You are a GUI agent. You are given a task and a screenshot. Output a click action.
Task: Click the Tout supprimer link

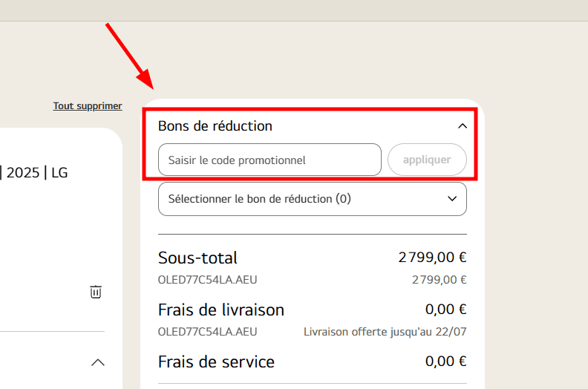[88, 106]
